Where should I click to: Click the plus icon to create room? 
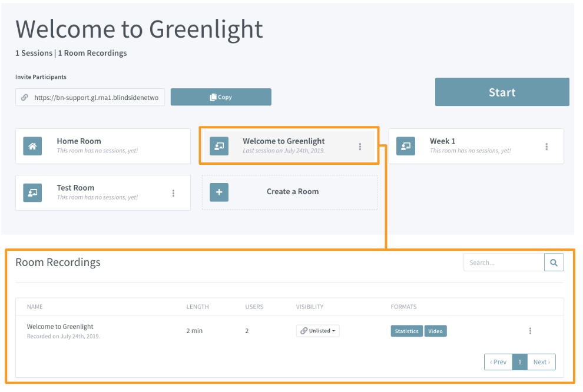tap(219, 192)
